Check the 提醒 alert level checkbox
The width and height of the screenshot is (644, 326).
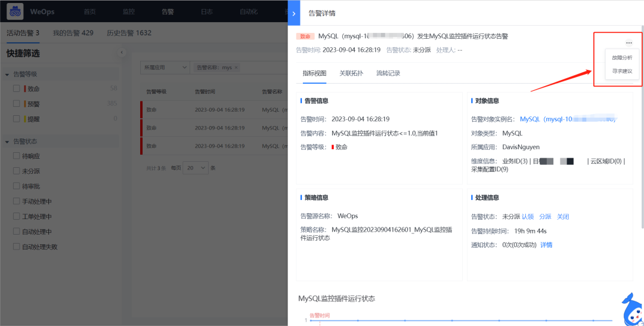pyautogui.click(x=17, y=119)
